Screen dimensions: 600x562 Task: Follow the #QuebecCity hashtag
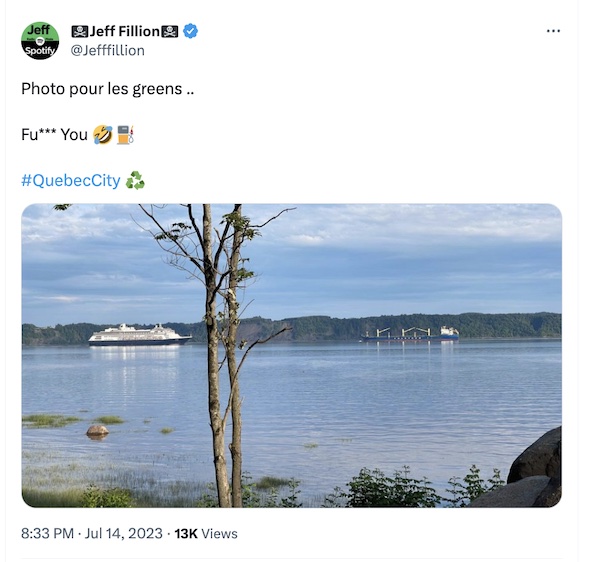point(71,180)
